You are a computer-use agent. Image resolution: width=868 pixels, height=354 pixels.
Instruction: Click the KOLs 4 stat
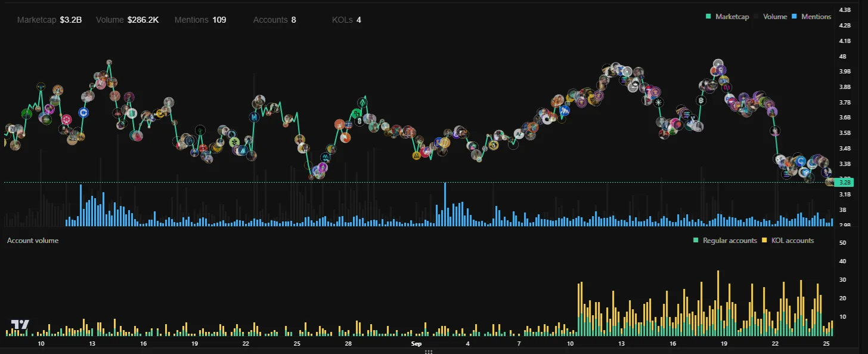coord(346,20)
